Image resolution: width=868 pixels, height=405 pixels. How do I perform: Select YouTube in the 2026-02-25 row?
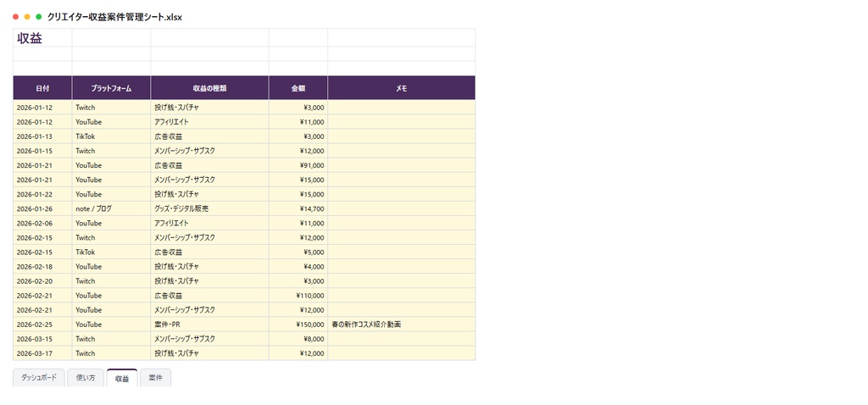tap(111, 325)
